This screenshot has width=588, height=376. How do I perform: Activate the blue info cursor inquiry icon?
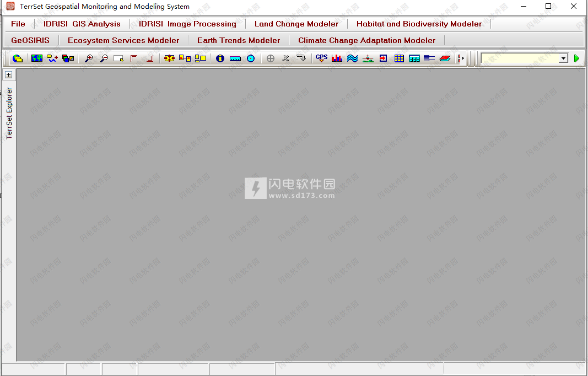coord(220,58)
